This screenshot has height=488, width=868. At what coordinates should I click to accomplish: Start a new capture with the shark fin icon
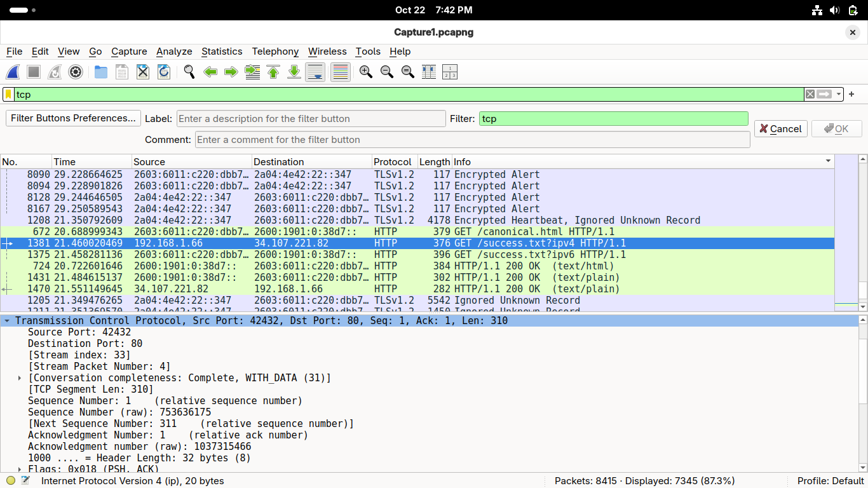[13, 72]
